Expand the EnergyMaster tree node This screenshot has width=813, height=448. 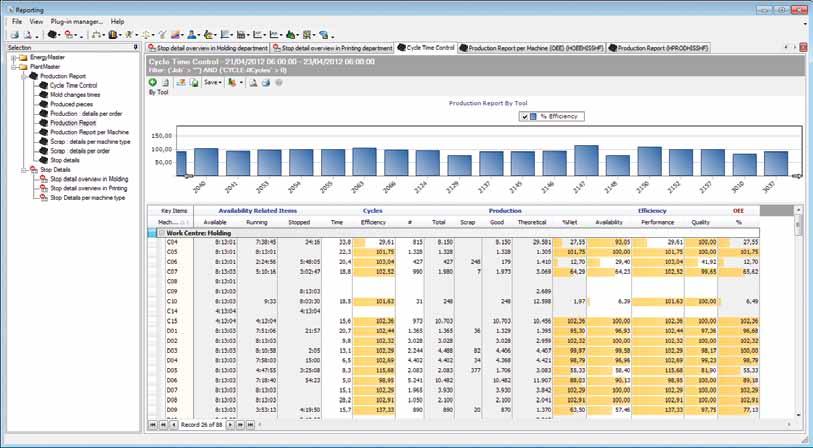[14, 58]
